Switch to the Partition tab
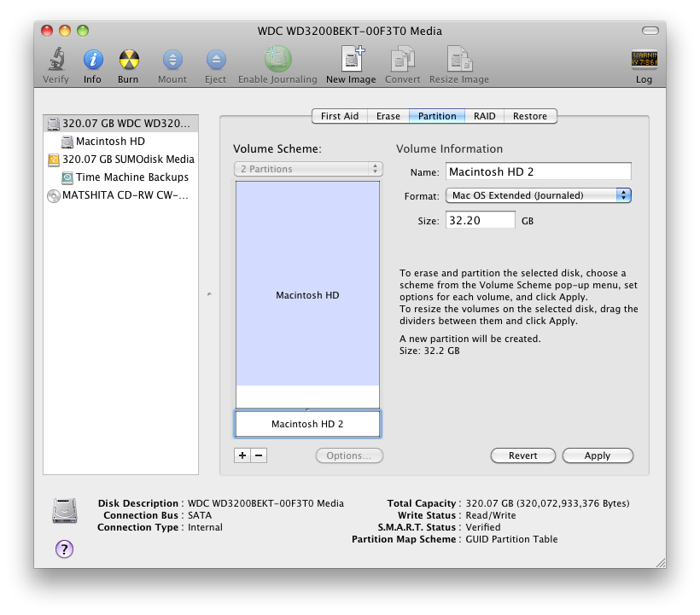This screenshot has height=615, width=700. tap(437, 116)
